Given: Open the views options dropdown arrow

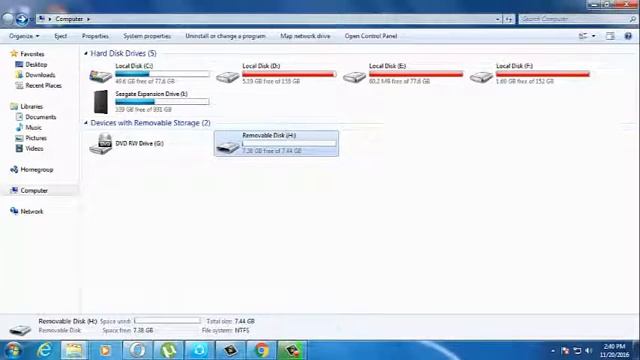Looking at the screenshot, I should pyautogui.click(x=593, y=36).
